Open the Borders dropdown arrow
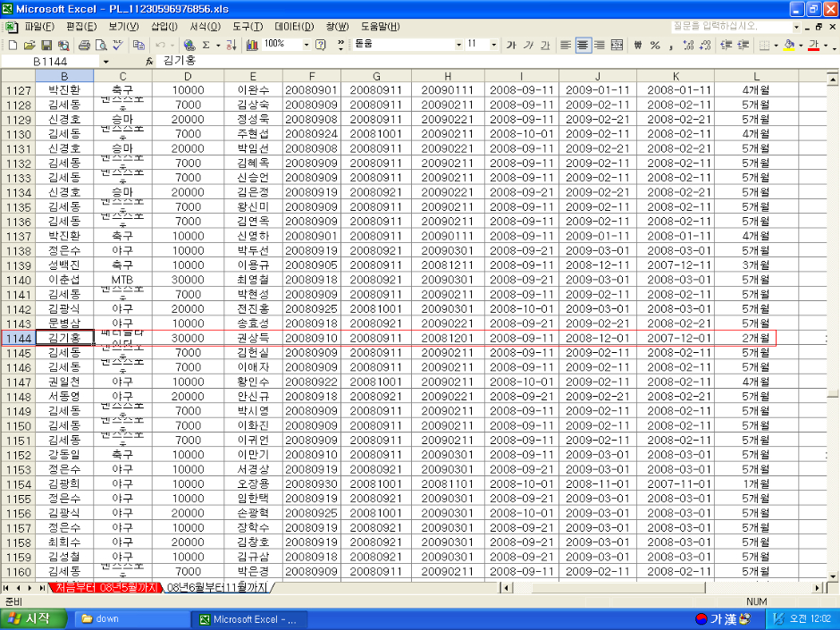This screenshot has width=840, height=630. click(x=776, y=45)
